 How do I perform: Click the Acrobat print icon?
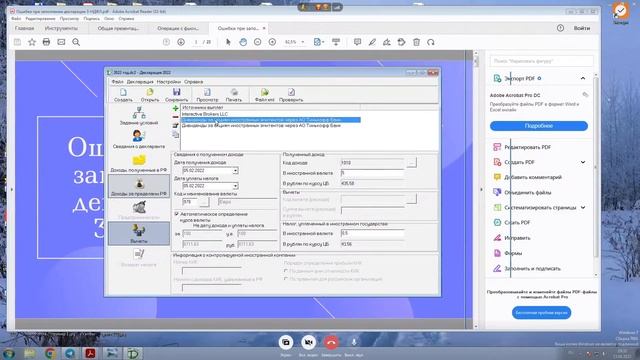pyautogui.click(x=46, y=42)
